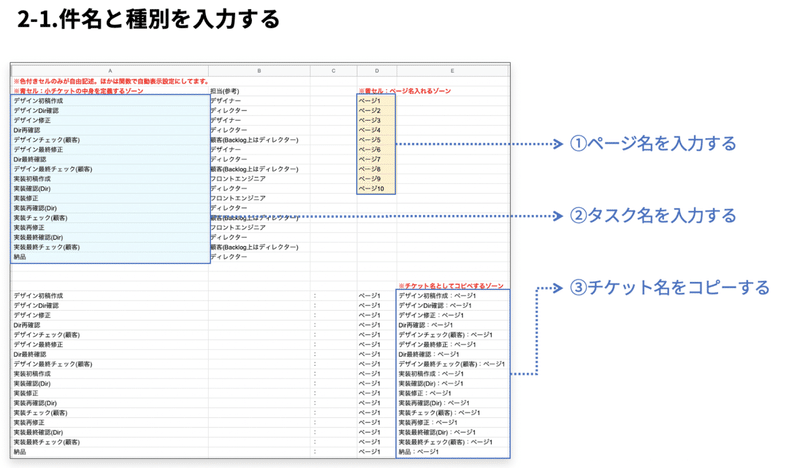
Task: Select the yellow cell ページ10
Action: click(x=376, y=188)
